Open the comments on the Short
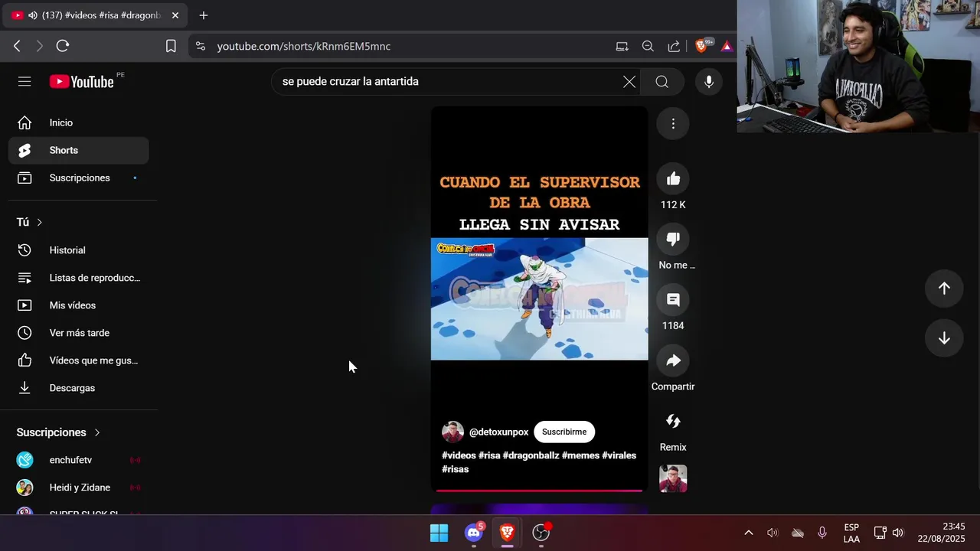Viewport: 980px width, 551px height. pyautogui.click(x=673, y=300)
